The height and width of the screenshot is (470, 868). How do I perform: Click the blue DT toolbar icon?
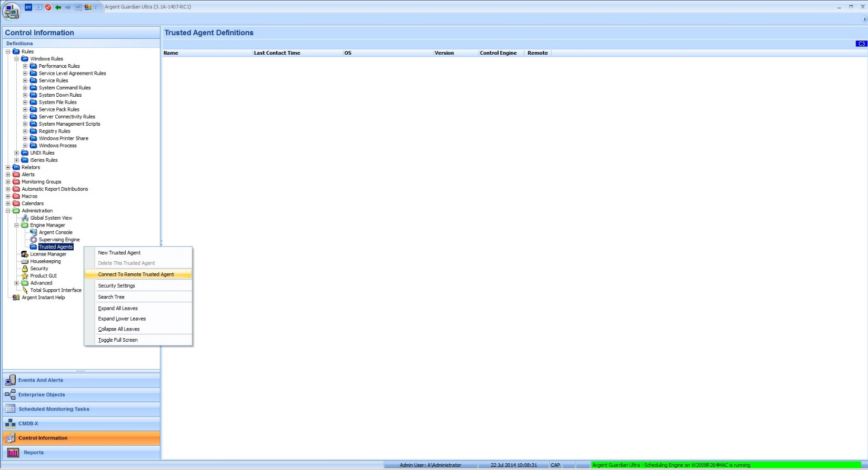(x=28, y=7)
